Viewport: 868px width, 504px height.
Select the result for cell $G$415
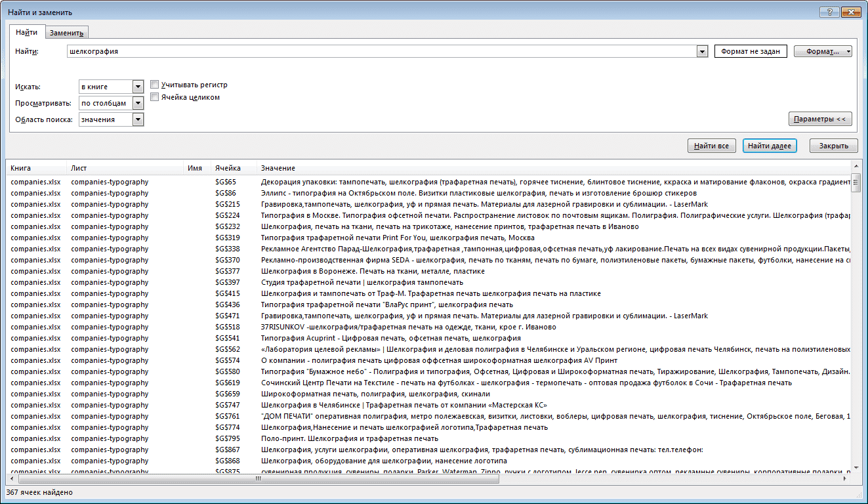(428, 293)
